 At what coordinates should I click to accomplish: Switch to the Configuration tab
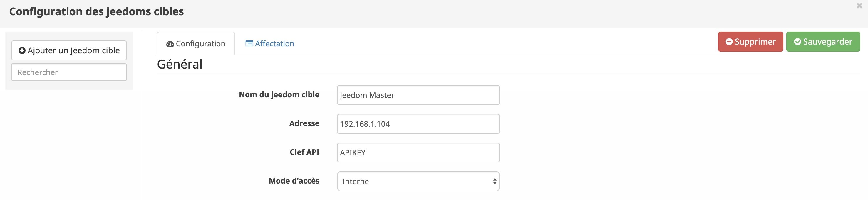click(196, 44)
